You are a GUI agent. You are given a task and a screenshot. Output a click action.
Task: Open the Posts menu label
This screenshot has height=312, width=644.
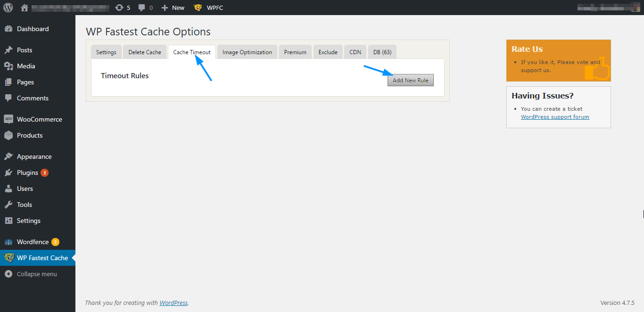pos(25,50)
